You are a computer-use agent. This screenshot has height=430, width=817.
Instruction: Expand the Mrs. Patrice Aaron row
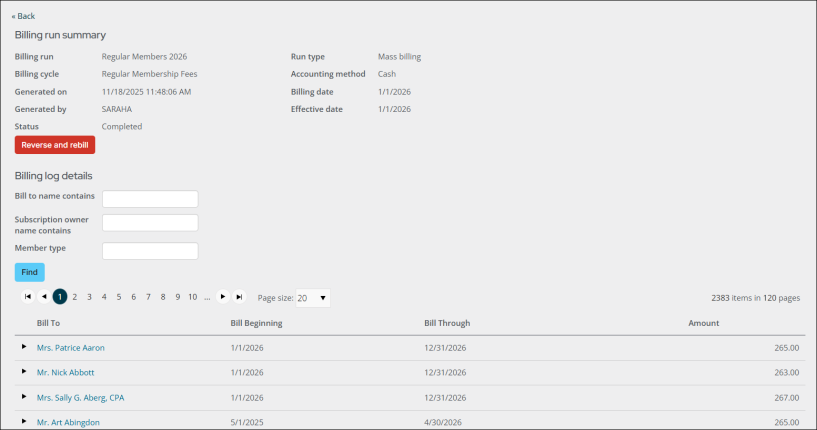[24, 347]
